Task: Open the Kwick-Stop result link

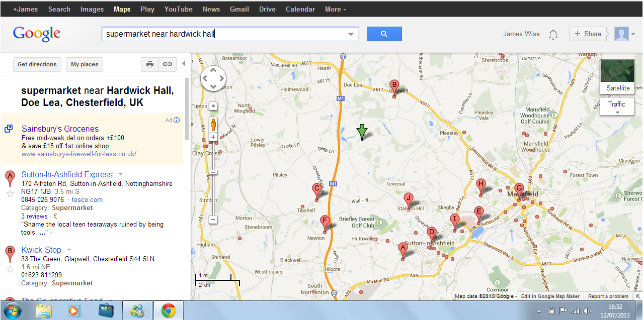Action: click(x=41, y=250)
